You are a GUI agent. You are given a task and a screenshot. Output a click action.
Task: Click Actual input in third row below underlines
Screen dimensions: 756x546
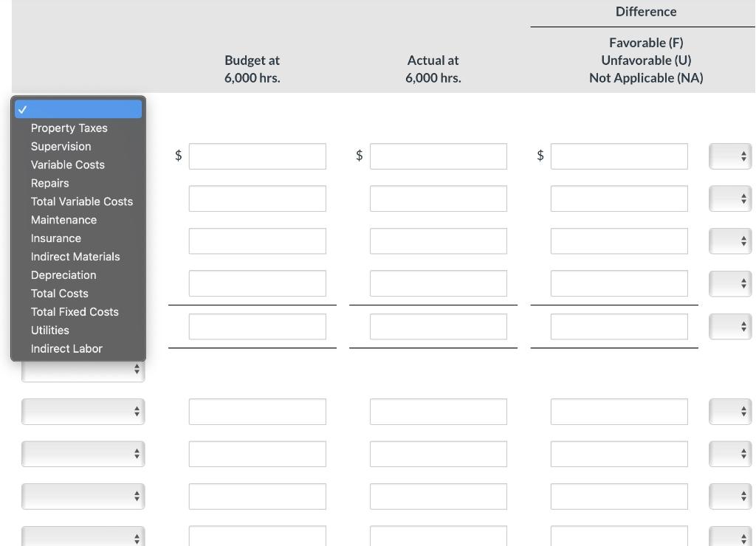(x=439, y=497)
